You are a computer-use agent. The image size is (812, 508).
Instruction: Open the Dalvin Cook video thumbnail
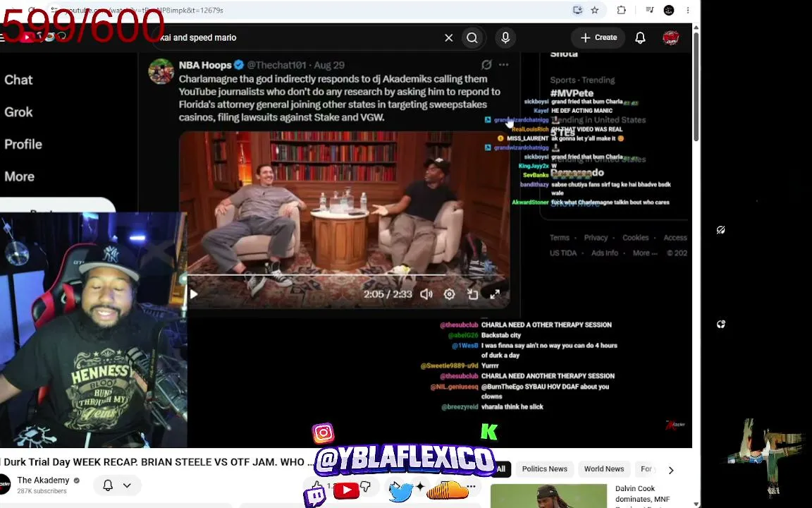(548, 496)
